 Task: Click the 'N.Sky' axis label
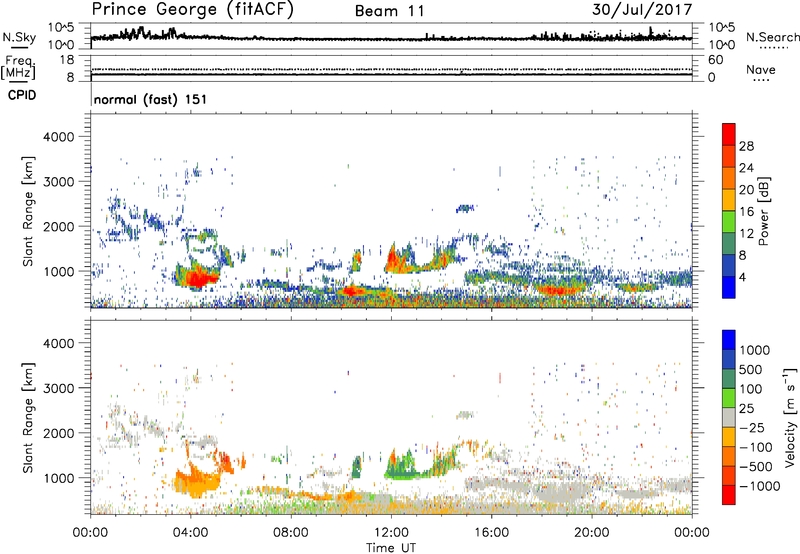[x=19, y=37]
